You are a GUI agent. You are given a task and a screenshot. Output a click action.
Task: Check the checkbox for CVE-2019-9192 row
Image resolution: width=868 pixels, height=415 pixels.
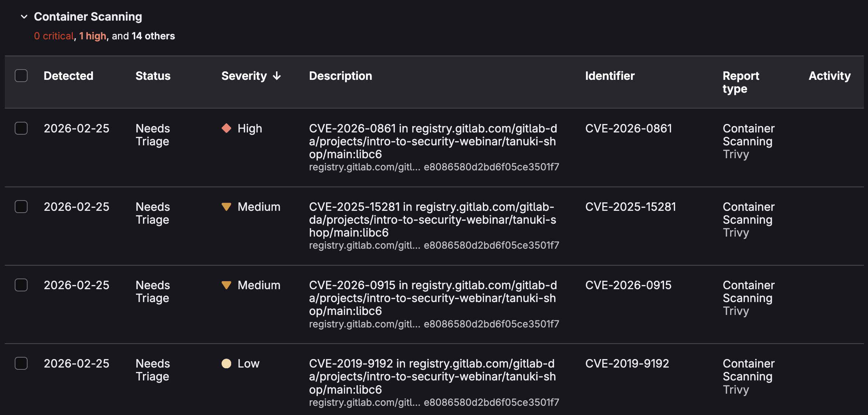21,363
